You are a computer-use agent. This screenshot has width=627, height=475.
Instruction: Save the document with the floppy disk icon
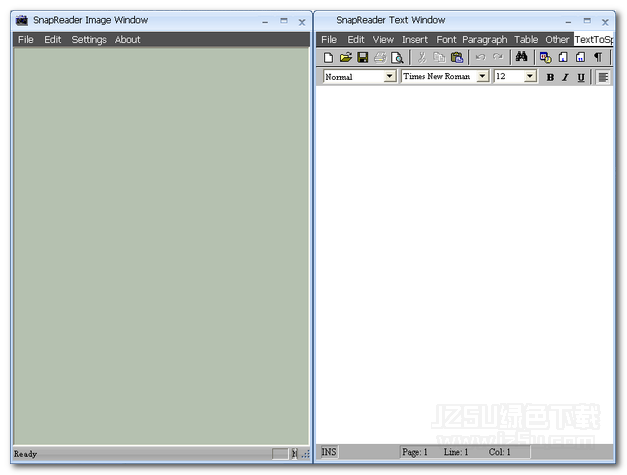point(363,58)
